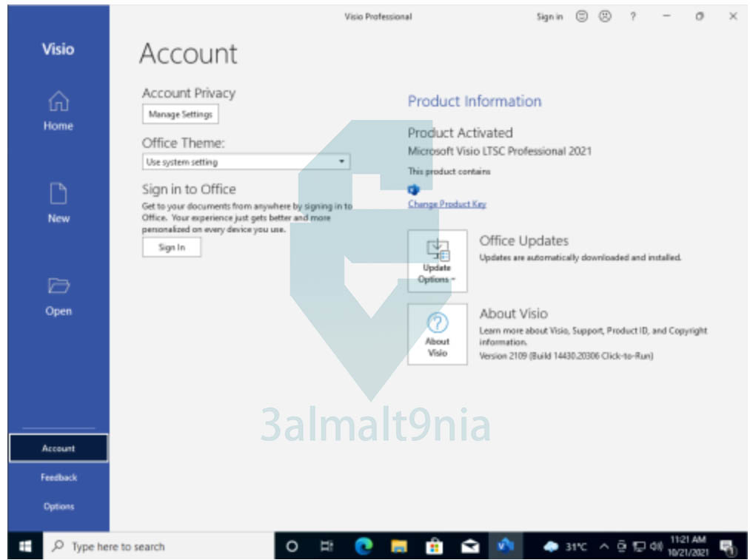Image resolution: width=750 pixels, height=560 pixels.
Task: Click Microsoft Visio LTSC Professional 2021 text
Action: [499, 151]
